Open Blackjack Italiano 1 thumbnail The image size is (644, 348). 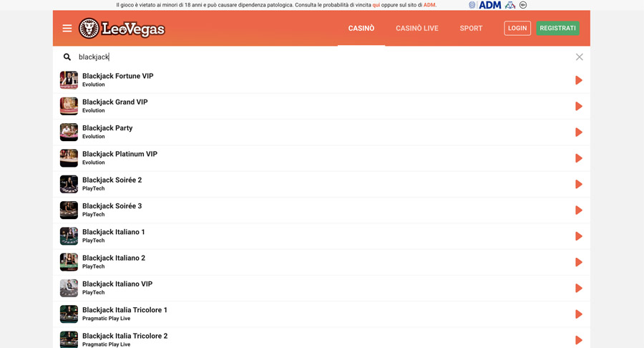point(69,236)
